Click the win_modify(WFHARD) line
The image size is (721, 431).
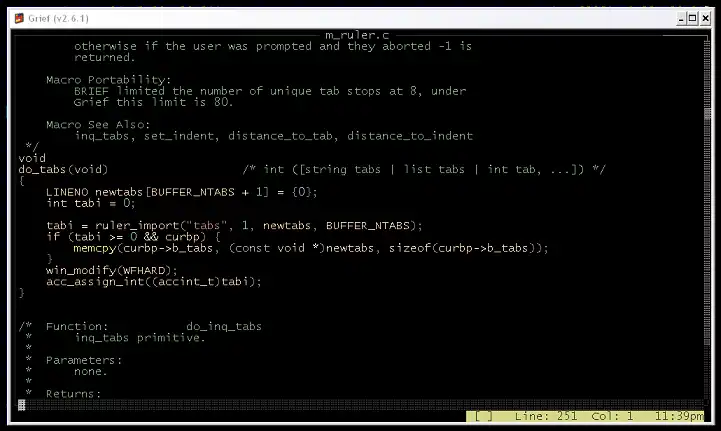(x=111, y=270)
